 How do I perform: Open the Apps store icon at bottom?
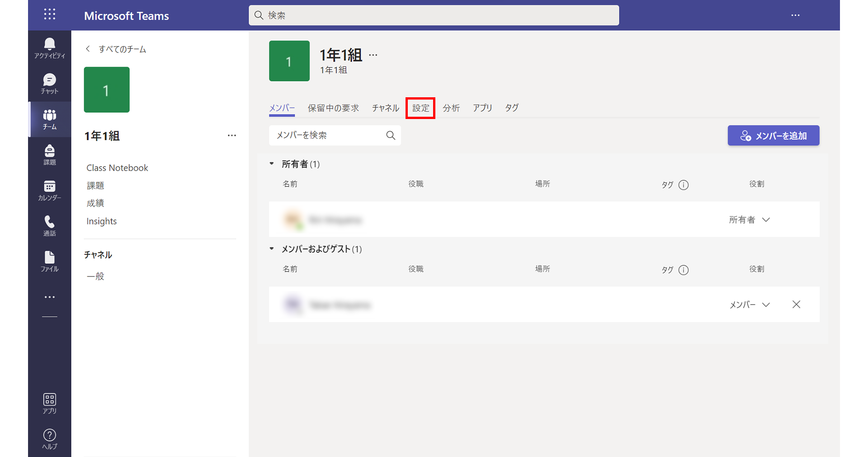(x=50, y=404)
